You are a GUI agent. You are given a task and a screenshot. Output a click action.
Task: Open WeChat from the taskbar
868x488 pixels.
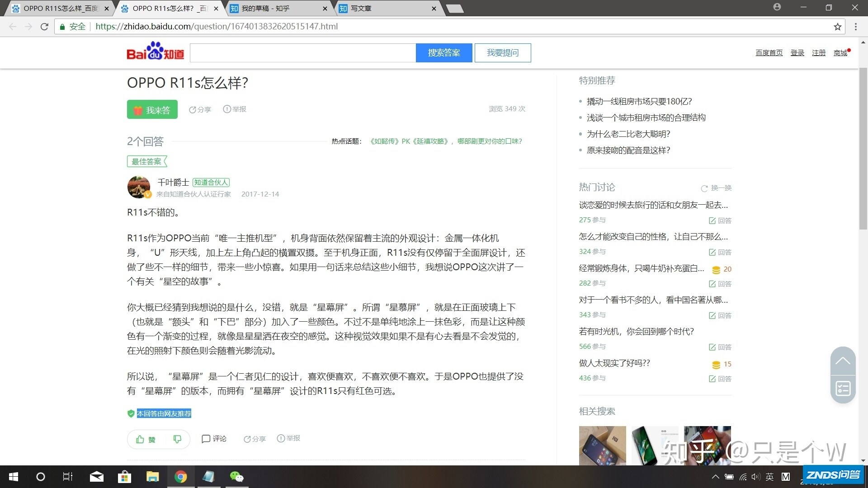click(236, 477)
